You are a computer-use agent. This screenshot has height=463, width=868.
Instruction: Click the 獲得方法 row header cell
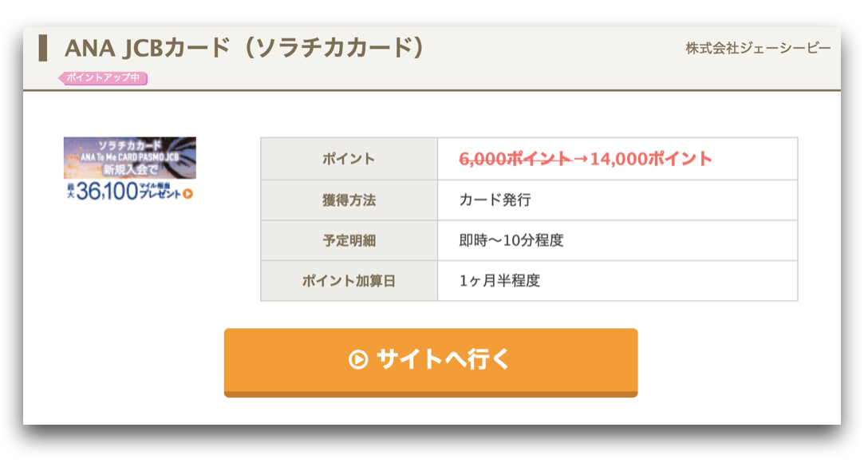(349, 200)
